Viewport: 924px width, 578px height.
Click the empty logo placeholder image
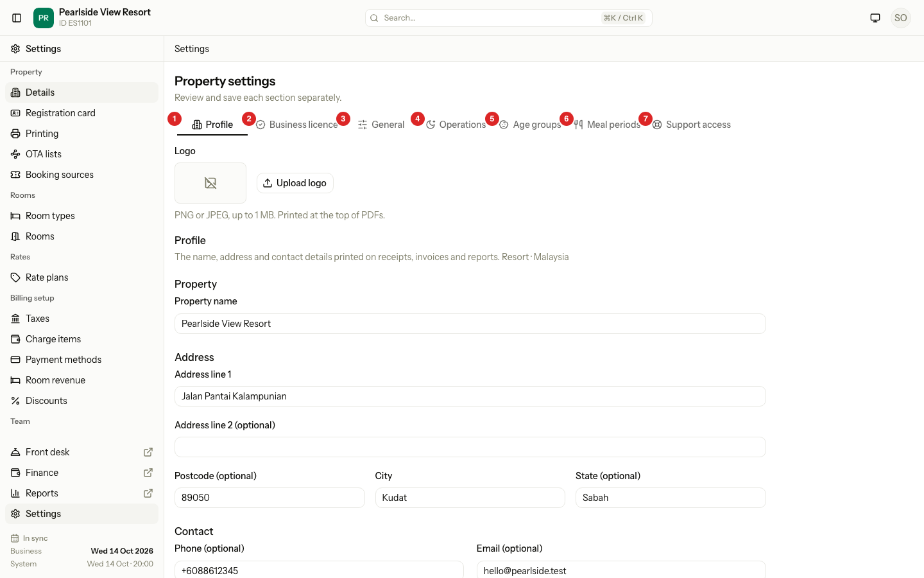click(210, 183)
